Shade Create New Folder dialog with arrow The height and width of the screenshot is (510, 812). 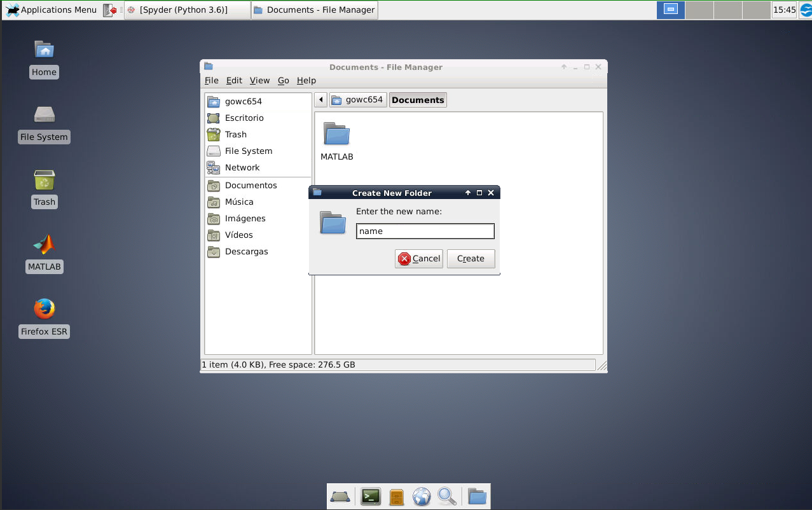(468, 193)
